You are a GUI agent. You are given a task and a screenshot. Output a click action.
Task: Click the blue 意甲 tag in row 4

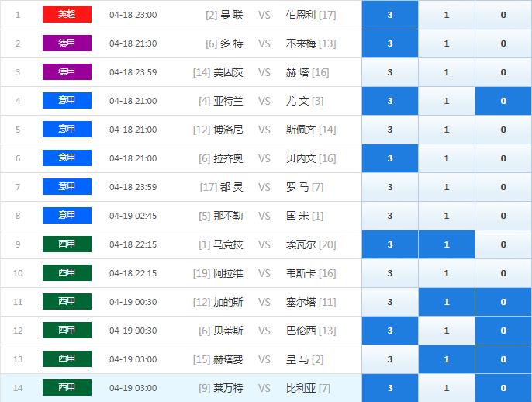[x=67, y=101]
